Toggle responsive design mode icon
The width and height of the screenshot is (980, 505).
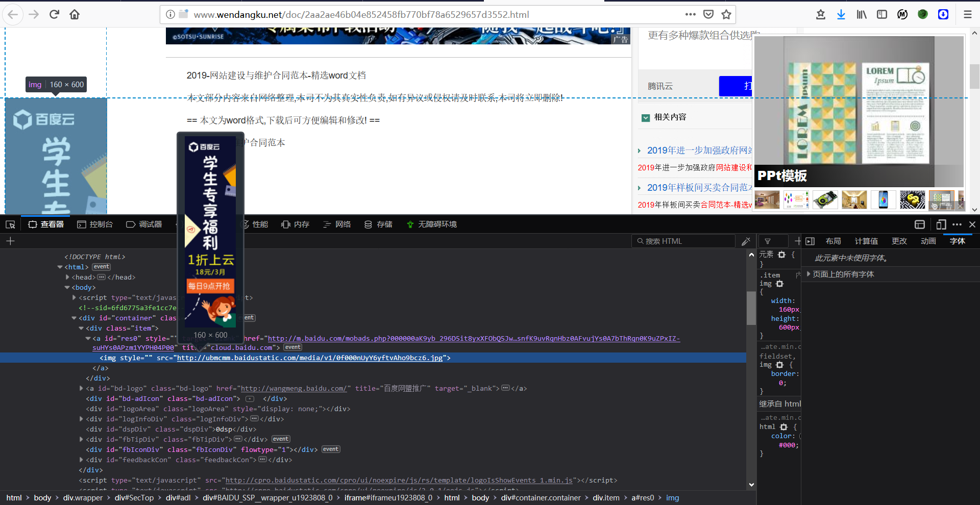coord(941,224)
